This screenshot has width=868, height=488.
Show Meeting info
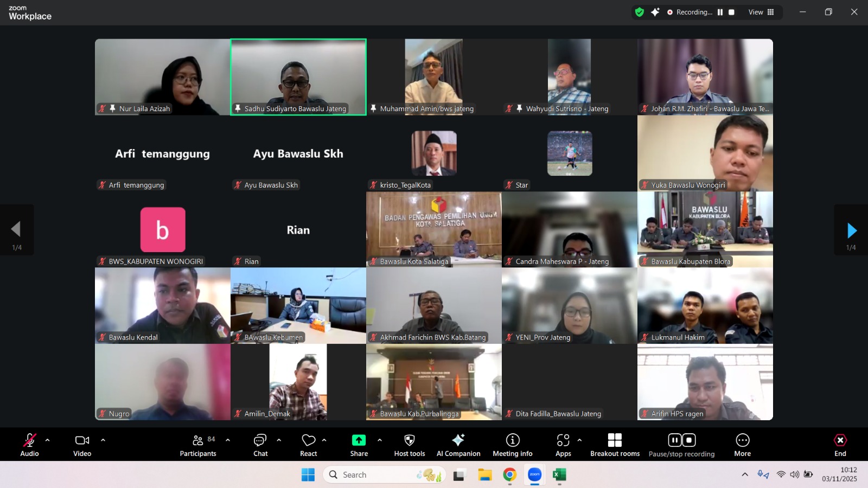click(x=512, y=445)
